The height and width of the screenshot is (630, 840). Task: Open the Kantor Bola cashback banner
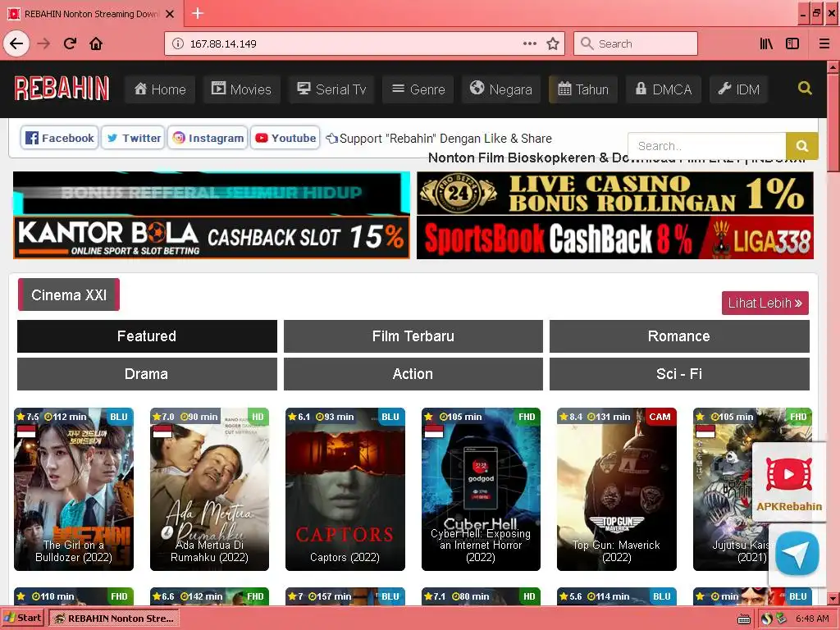(212, 237)
